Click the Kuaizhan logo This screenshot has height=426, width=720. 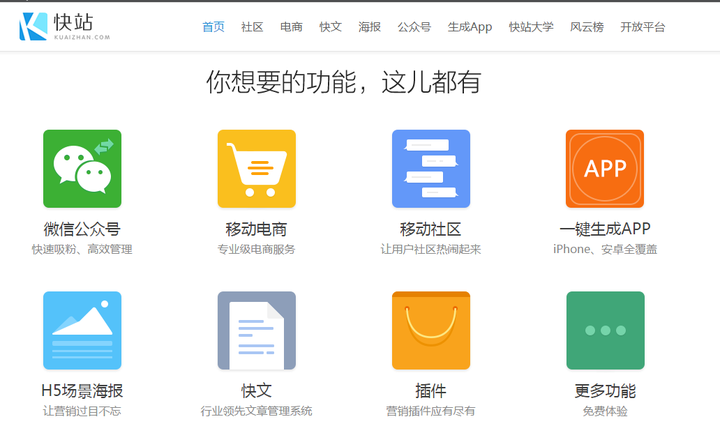[x=65, y=26]
